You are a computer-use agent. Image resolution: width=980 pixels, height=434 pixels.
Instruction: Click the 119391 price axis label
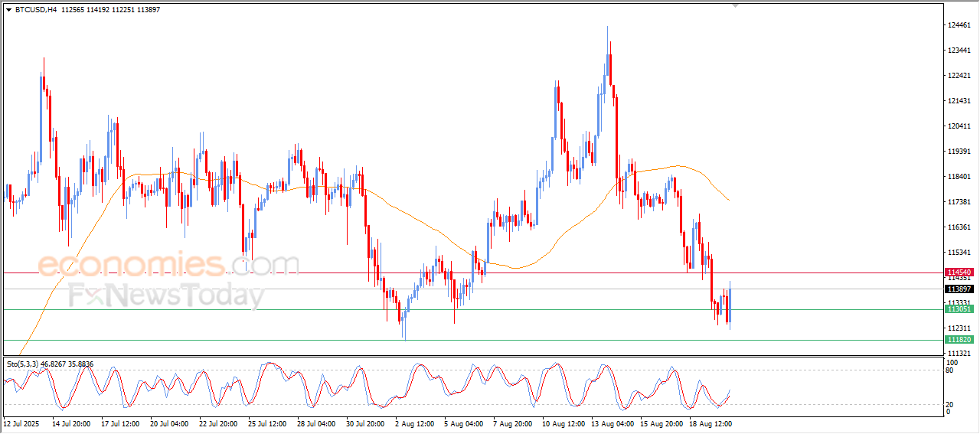[x=959, y=152]
